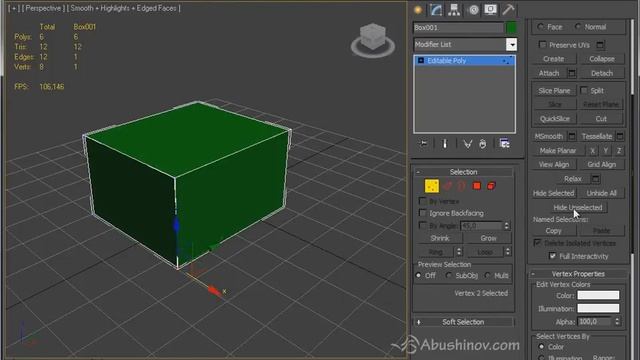Open Attach list settings box
This screenshot has width=640, height=360.
click(571, 73)
